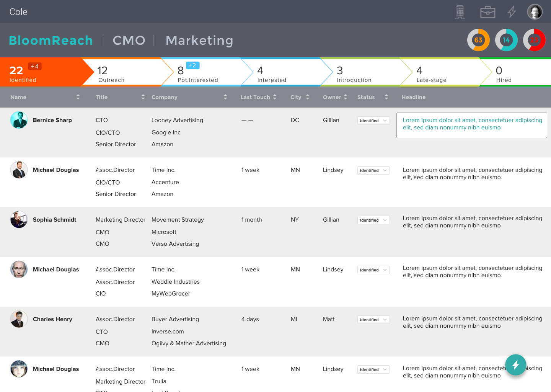Screen dimensions: 551x392
Task: Click owner Matt in Charles Henry row
Action: (x=329, y=319)
